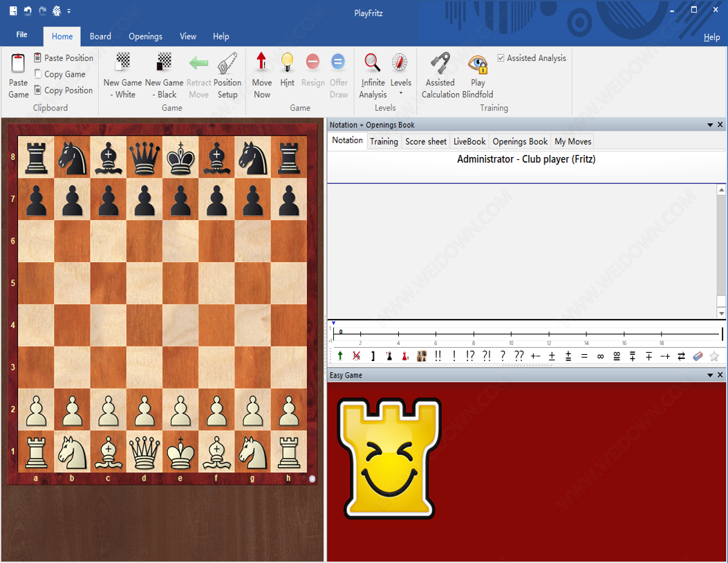Click the small chessboard diagram icon
Image resolution: width=728 pixels, height=563 pixels.
tap(422, 356)
